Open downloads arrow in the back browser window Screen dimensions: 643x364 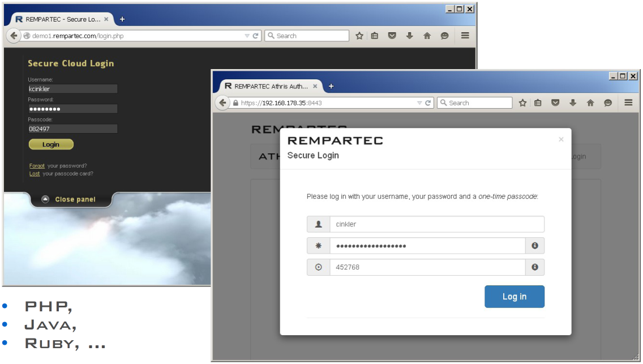click(x=409, y=36)
